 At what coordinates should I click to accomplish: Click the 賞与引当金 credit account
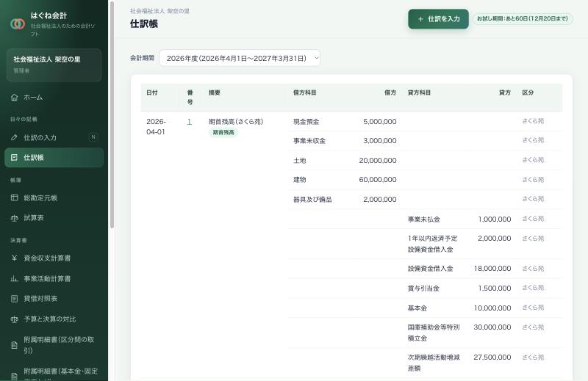[423, 289]
